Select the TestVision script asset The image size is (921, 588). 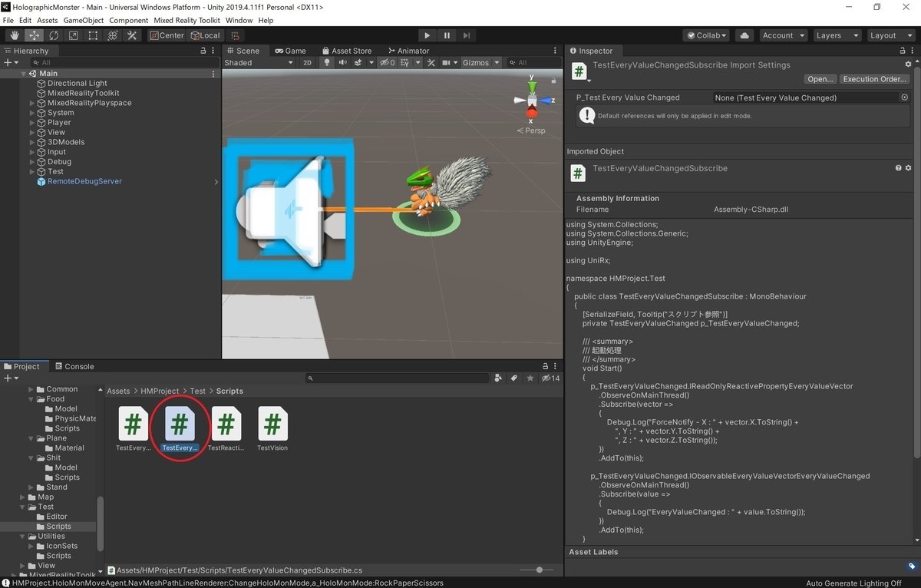coord(272,430)
